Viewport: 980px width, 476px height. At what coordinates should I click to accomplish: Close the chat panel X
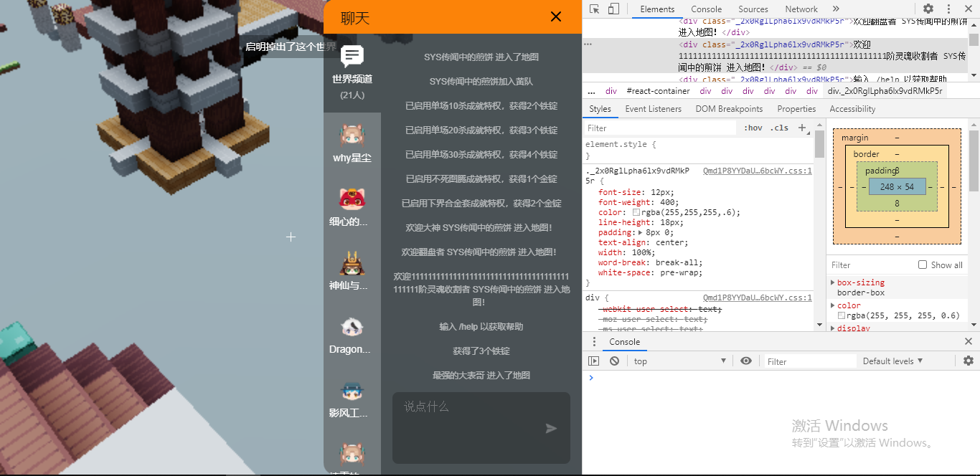556,16
